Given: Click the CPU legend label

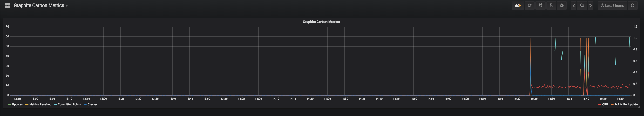Looking at the screenshot, I should click(x=605, y=104).
